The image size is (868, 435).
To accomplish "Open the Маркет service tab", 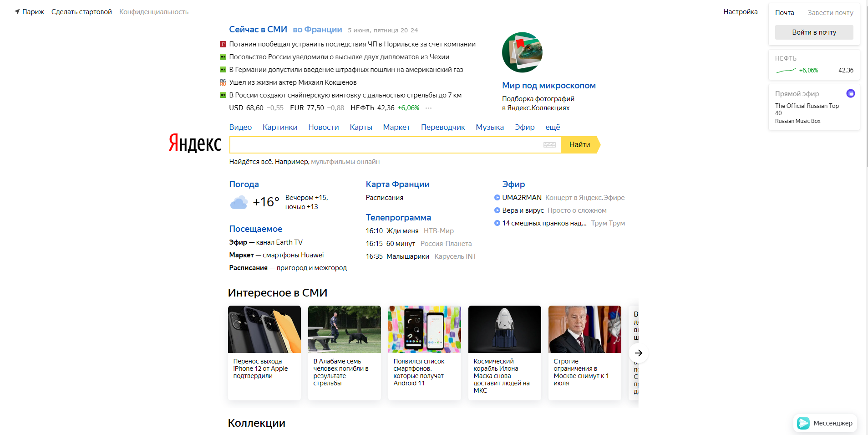I will (396, 127).
